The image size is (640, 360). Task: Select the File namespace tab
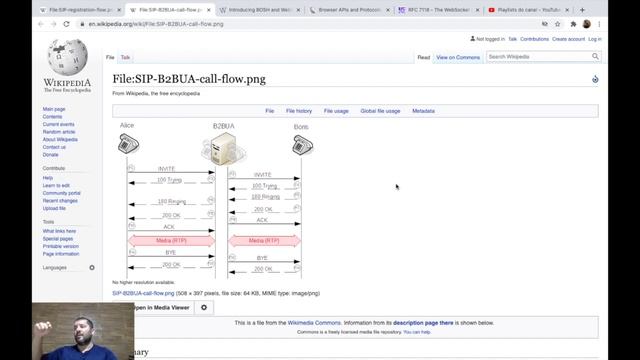coord(110,58)
